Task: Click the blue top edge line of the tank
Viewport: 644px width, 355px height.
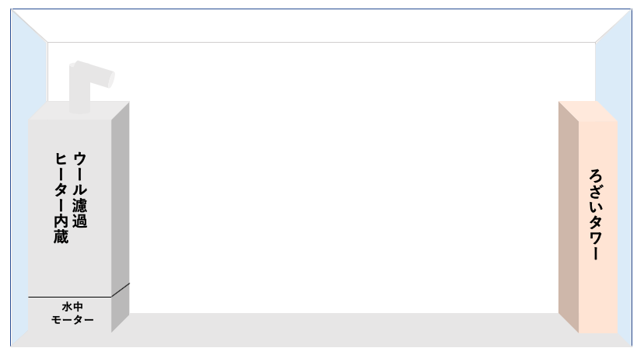Action: pos(321,9)
